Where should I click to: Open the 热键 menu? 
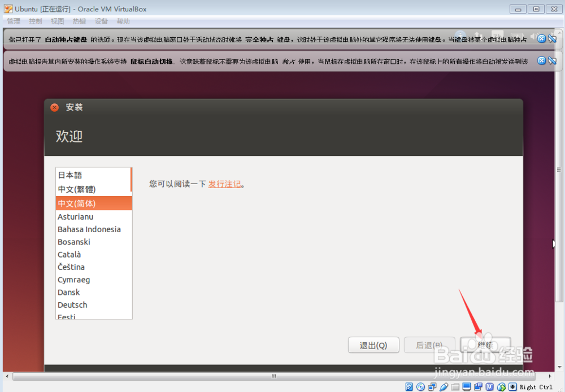coord(79,21)
